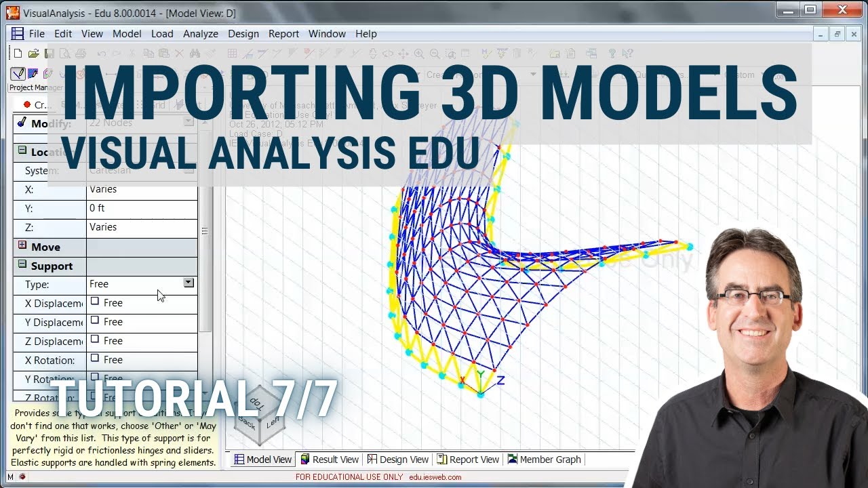The width and height of the screenshot is (868, 488).
Task: Switch to the Member Graph tab
Action: [544, 460]
